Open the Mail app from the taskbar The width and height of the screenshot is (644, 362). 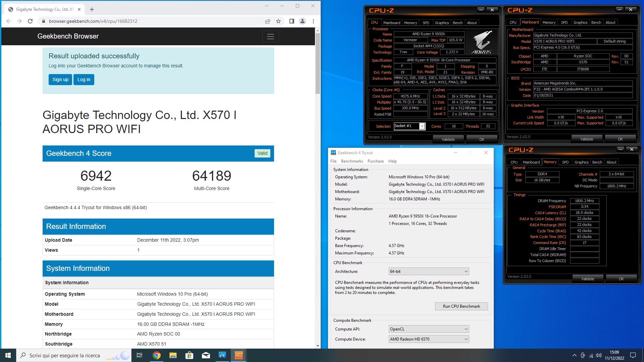[x=206, y=355]
